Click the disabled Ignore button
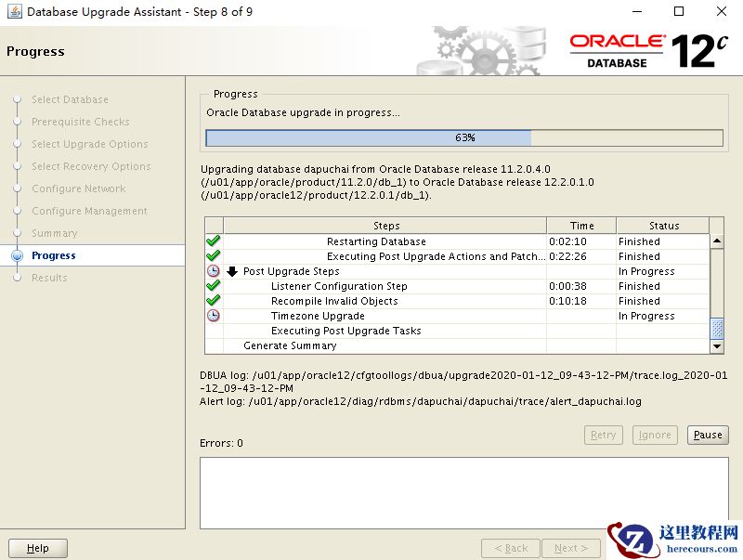743x560 pixels. pyautogui.click(x=655, y=435)
